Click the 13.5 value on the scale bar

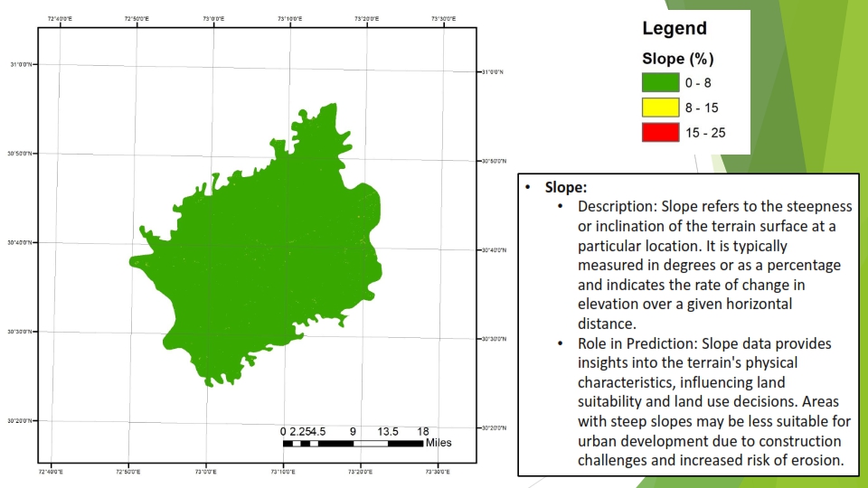point(387,431)
